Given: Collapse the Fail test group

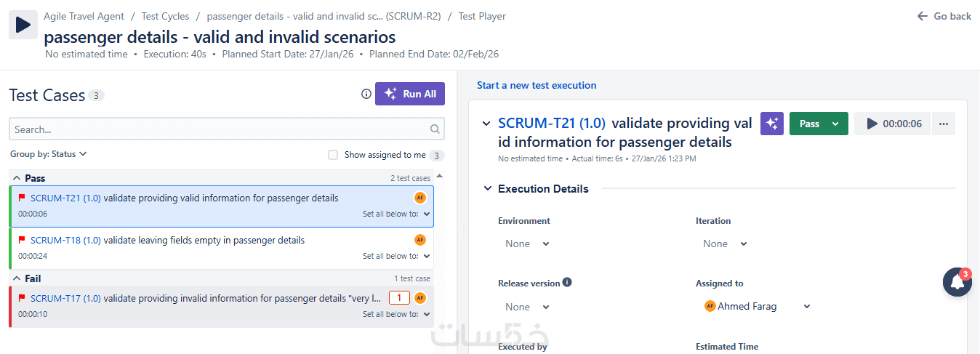Looking at the screenshot, I should (x=17, y=278).
